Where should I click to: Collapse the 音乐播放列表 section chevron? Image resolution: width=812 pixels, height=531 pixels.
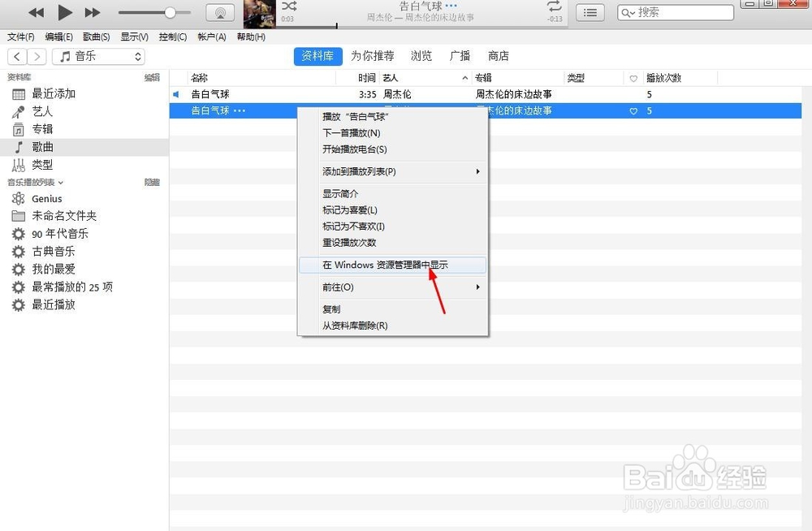(61, 183)
